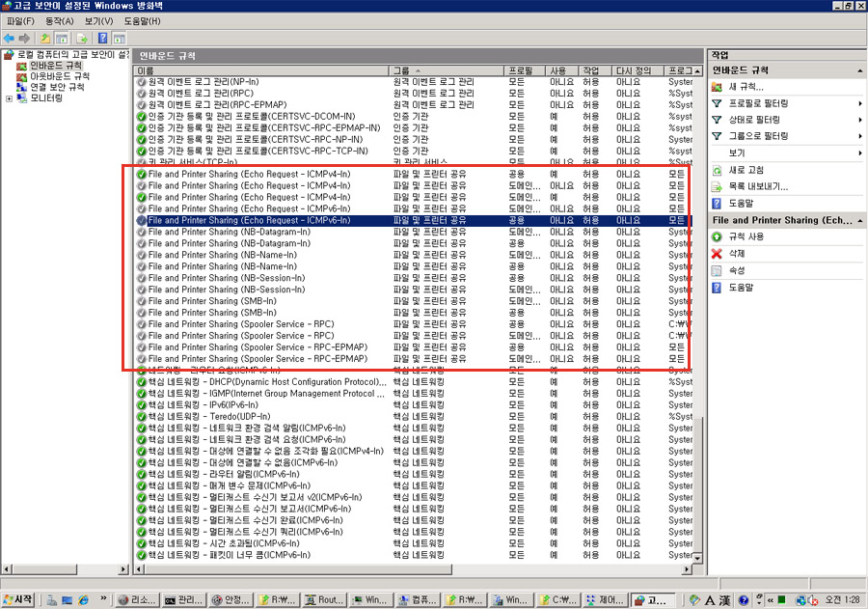Viewport: 868px width, 609px height.
Task: Click 새 규칙... in the actions pane
Action: (x=746, y=87)
